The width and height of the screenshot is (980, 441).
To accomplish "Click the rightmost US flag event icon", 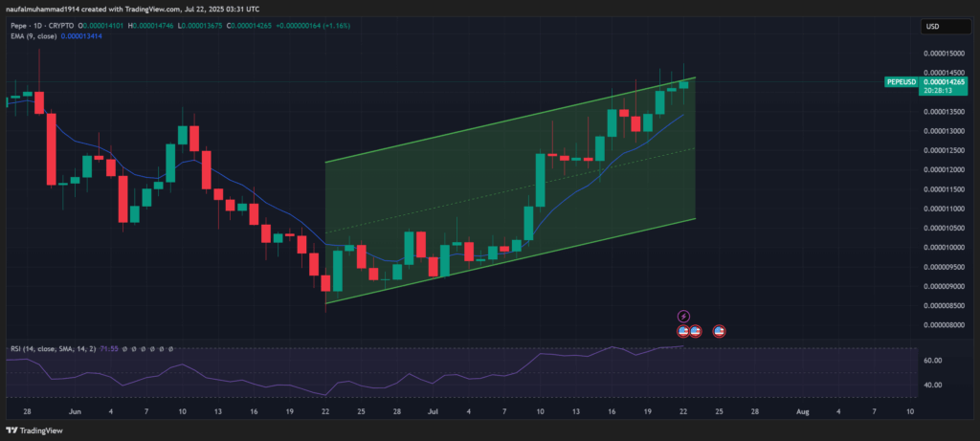I will tap(719, 331).
